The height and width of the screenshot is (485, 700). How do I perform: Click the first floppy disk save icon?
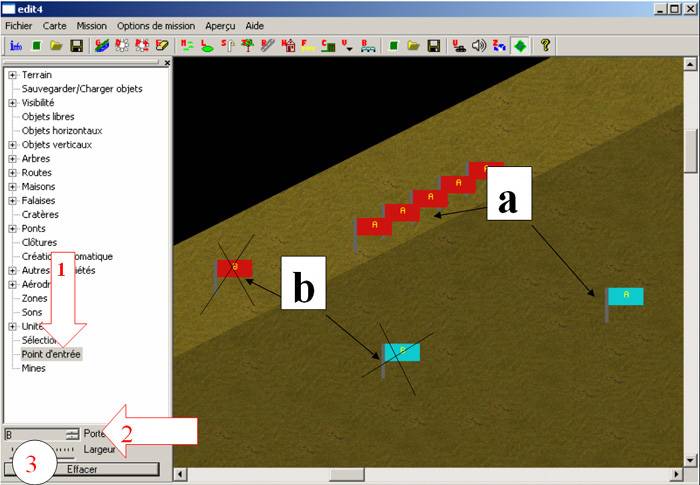[x=75, y=45]
